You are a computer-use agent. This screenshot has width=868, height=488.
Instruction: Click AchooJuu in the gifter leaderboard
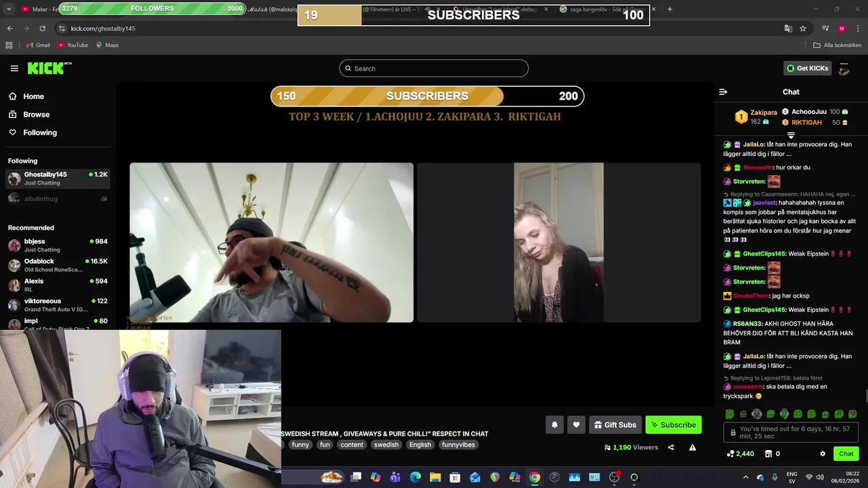(809, 112)
